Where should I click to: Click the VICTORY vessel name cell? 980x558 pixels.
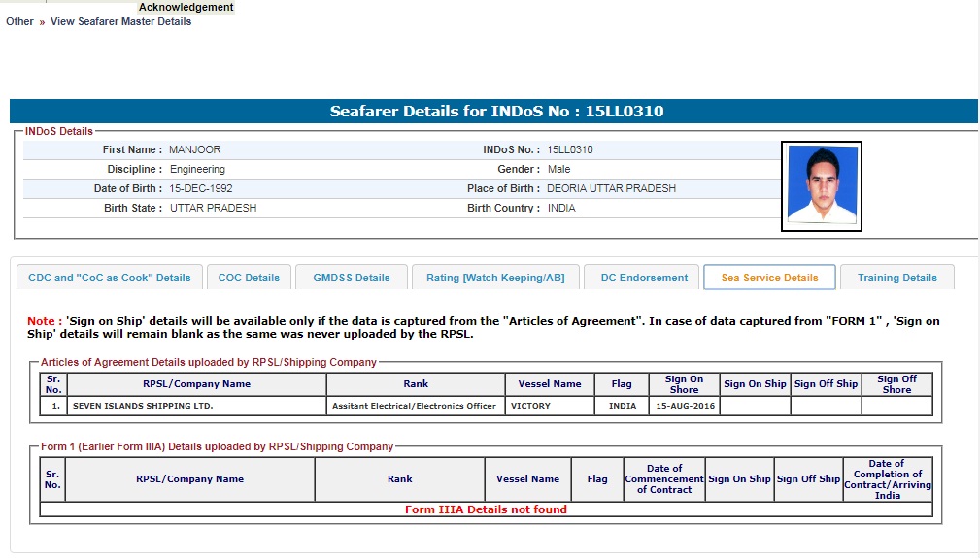coord(531,406)
